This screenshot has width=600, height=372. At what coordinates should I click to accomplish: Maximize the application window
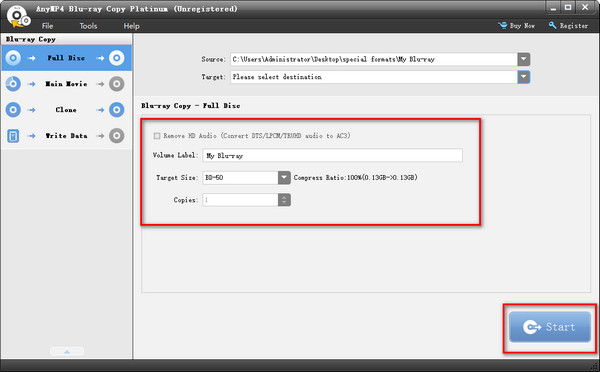click(568, 7)
